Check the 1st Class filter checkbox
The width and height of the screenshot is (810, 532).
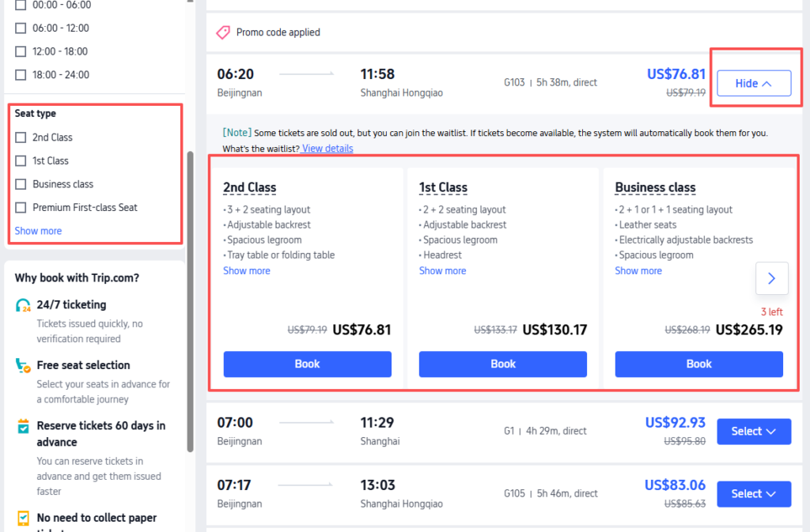tap(20, 160)
